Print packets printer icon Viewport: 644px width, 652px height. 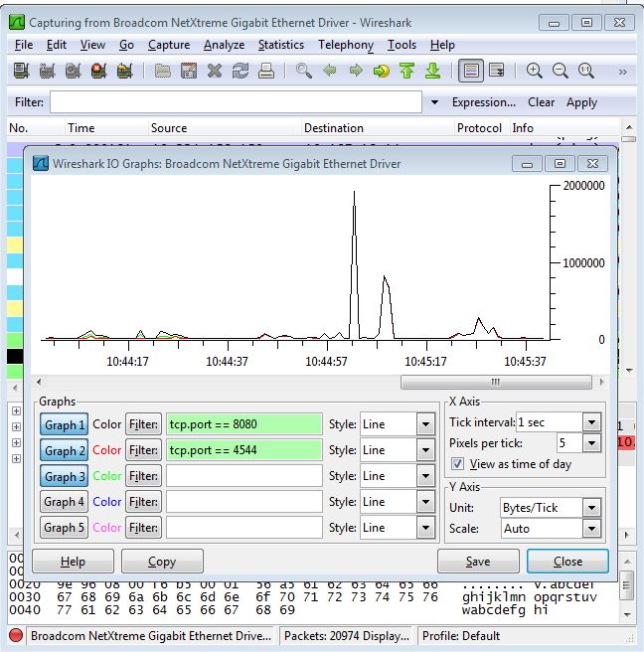(x=266, y=71)
